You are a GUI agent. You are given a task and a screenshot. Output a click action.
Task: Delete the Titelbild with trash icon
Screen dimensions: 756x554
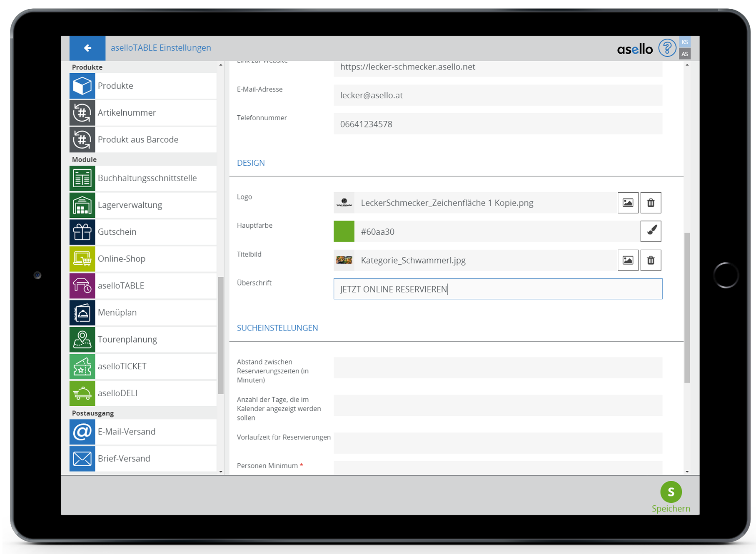coord(651,260)
